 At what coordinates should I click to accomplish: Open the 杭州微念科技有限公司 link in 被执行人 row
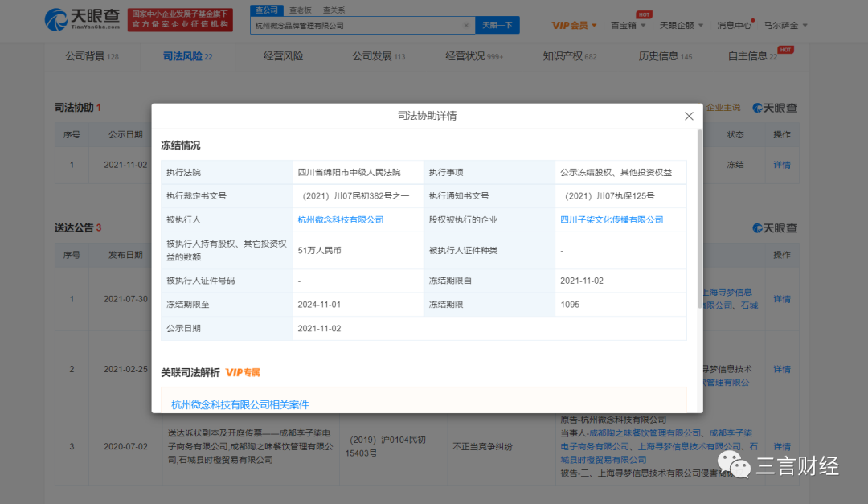click(x=340, y=219)
